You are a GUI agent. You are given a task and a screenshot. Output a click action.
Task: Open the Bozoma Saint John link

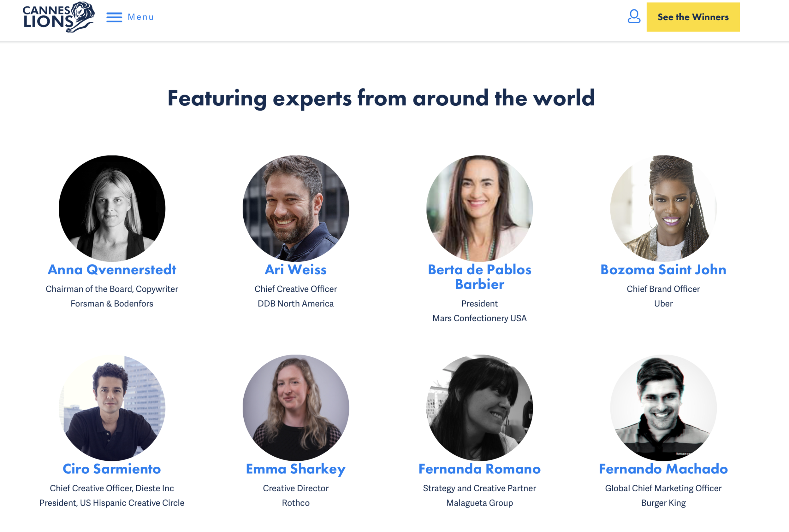coord(663,270)
